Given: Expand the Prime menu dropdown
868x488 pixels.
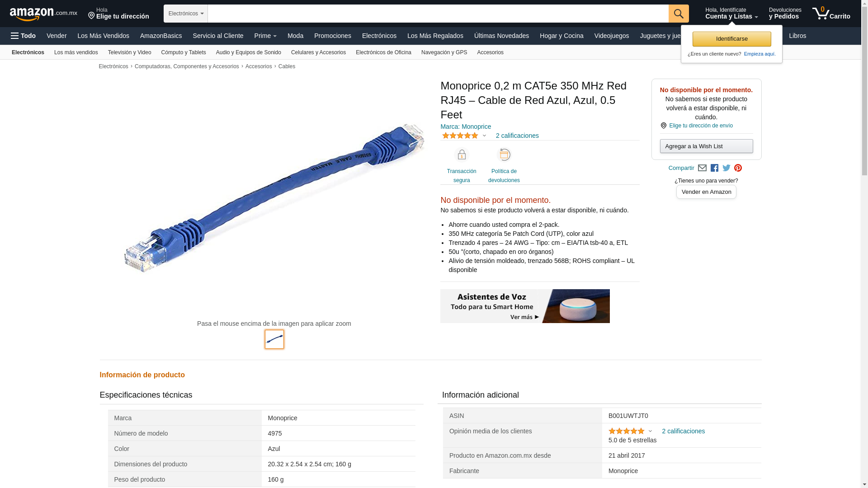Looking at the screenshot, I should [x=265, y=36].
